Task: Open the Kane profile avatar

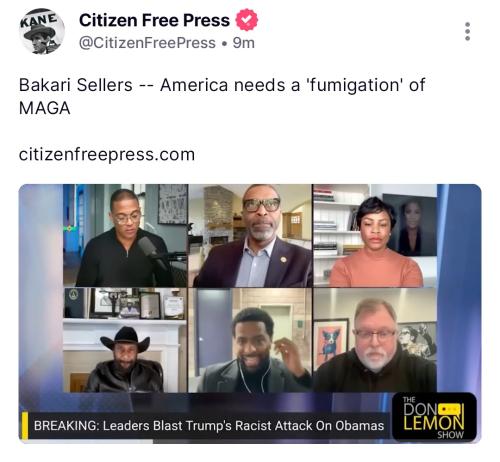Action: 42,31
